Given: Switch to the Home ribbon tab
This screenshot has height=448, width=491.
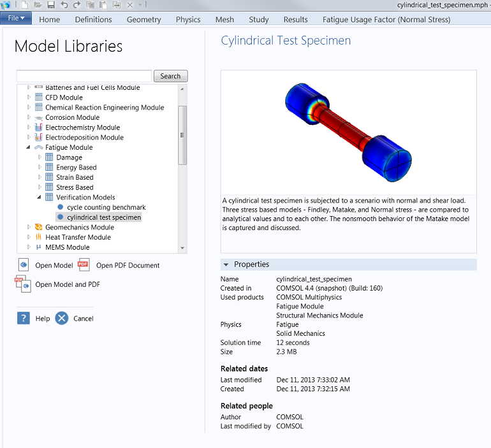Looking at the screenshot, I should click(x=50, y=19).
